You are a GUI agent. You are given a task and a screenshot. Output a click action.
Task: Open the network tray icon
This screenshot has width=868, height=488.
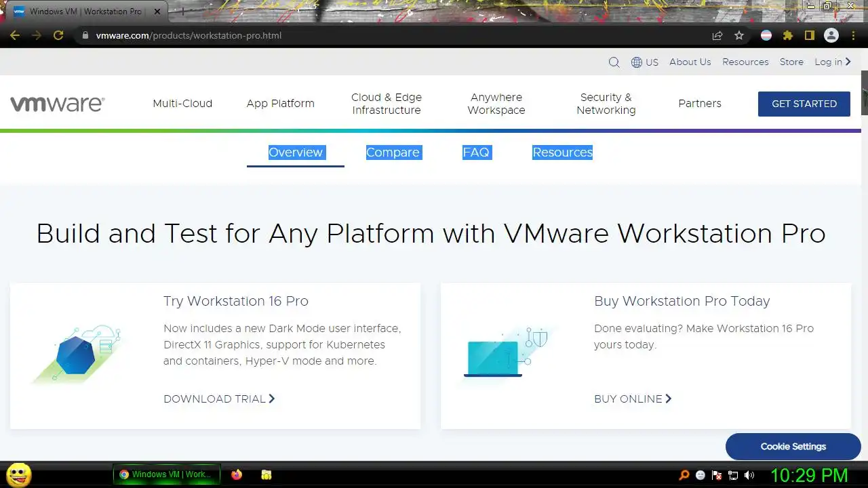[733, 475]
